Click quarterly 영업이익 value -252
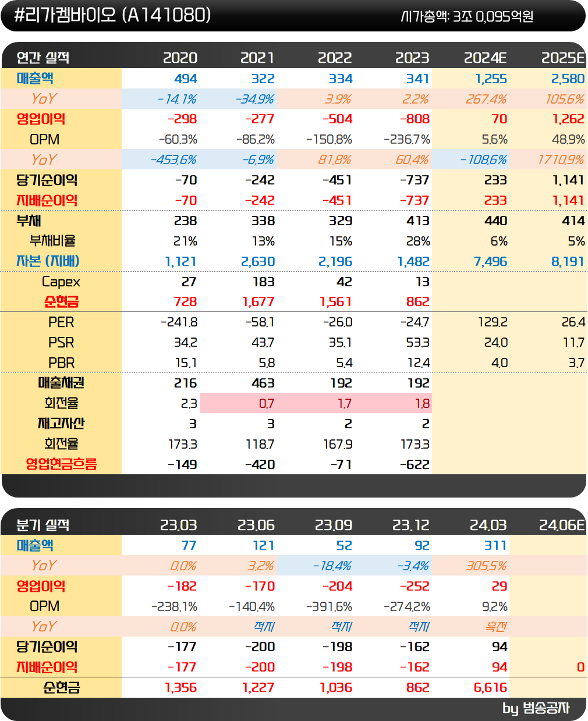Viewport: 588px width, 721px height. point(415,586)
